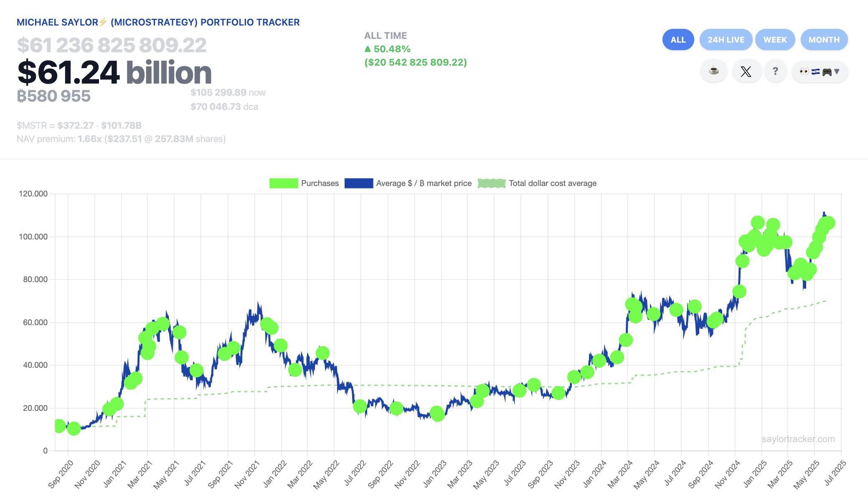Toggle the blue market price legend swatch
868x499 pixels.
(359, 183)
